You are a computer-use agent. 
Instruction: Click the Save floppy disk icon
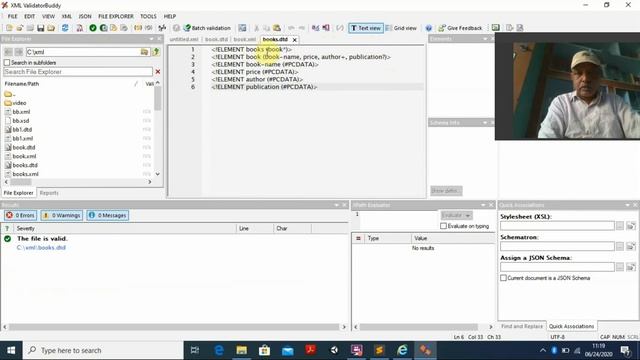pos(40,28)
